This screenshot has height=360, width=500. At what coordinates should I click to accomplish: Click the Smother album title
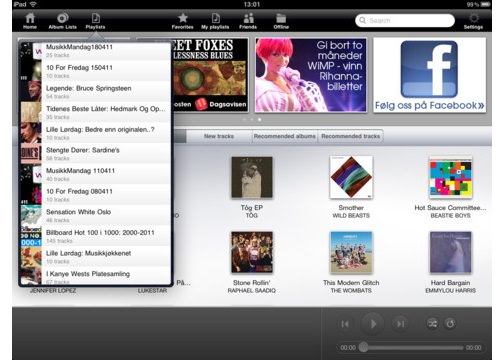pos(351,208)
